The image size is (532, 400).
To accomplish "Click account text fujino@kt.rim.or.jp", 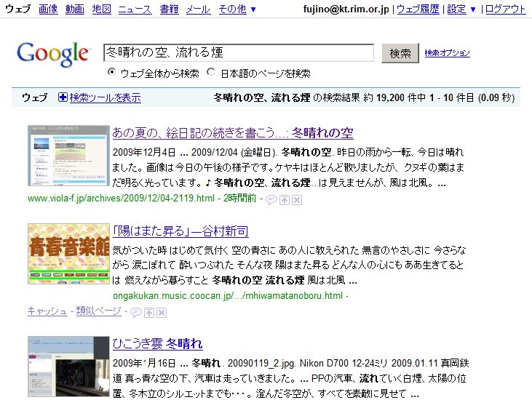I will click(x=346, y=9).
